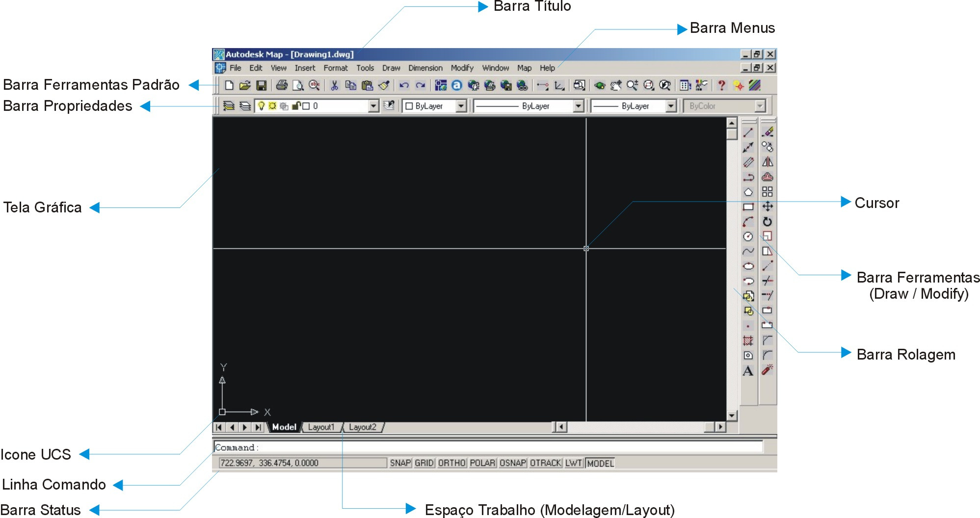Select the Hatch tool in Draw toolbar
980x518 pixels.
pyautogui.click(x=748, y=340)
